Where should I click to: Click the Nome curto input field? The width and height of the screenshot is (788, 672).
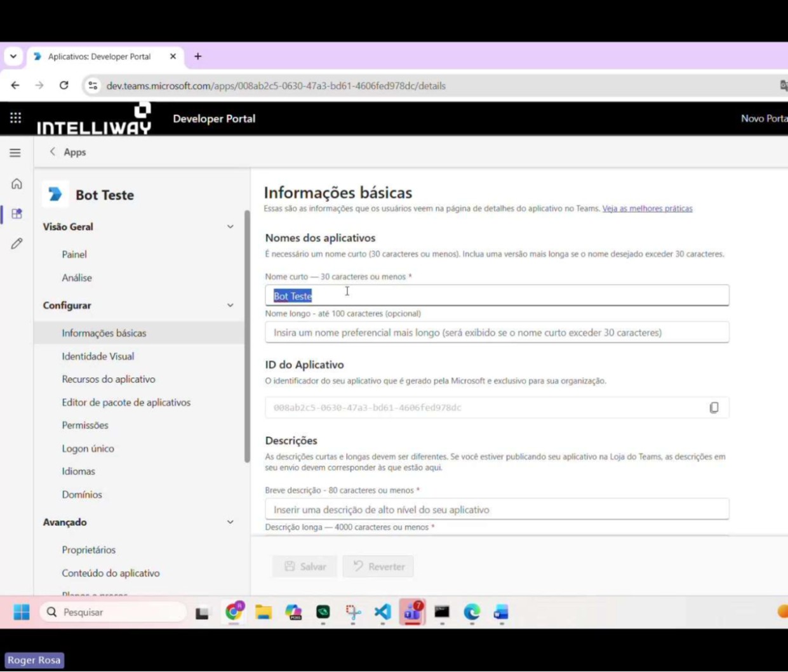(x=497, y=295)
